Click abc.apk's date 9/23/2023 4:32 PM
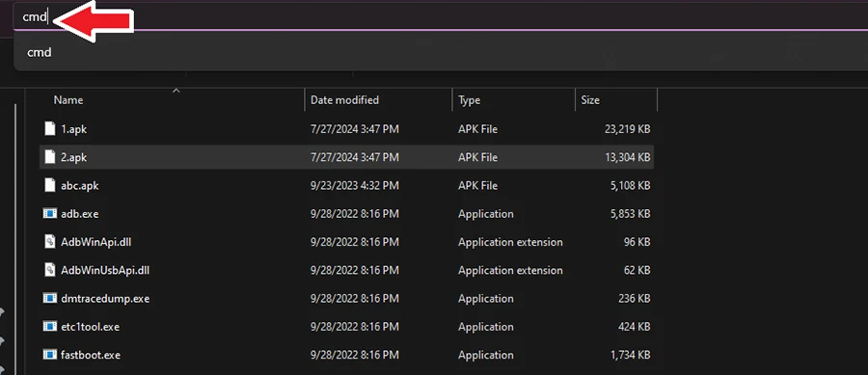Screen dimensions: 868x375 (354, 186)
